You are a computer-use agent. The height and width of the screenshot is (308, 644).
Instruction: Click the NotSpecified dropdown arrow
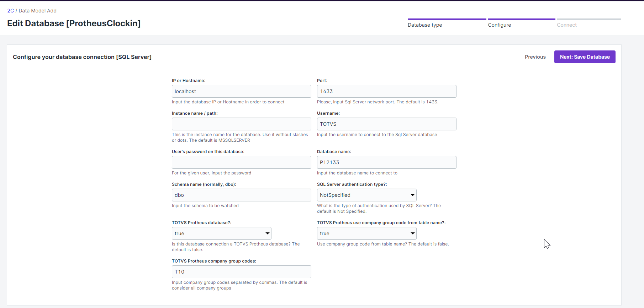click(x=412, y=195)
